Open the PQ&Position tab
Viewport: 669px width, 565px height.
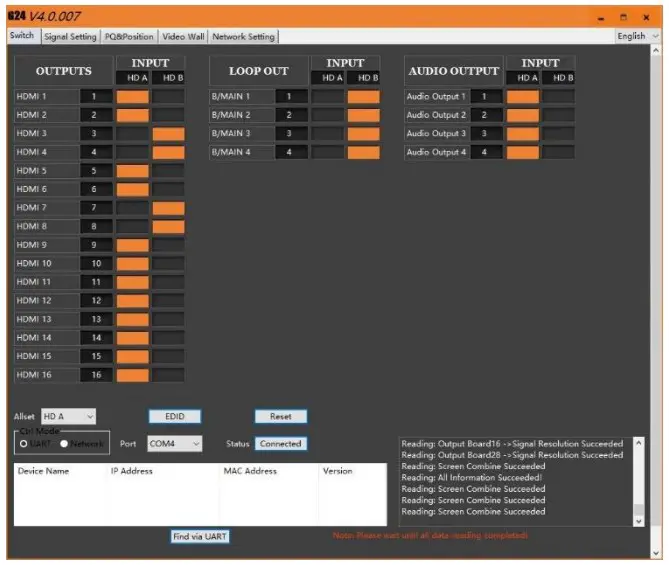(129, 37)
